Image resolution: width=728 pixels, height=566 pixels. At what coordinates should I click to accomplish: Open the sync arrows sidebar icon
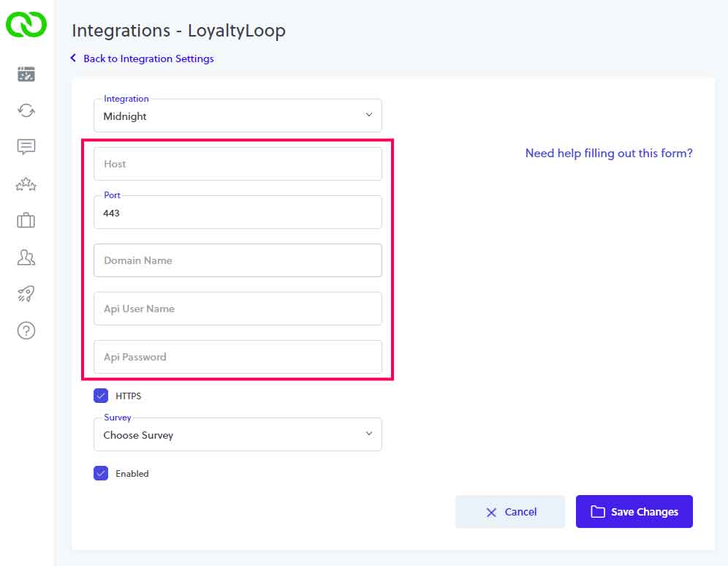click(26, 110)
